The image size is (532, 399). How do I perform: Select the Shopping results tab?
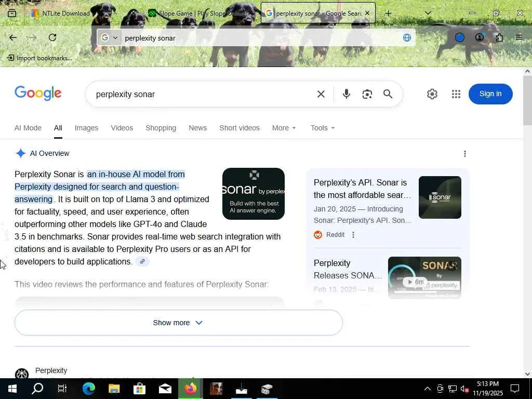(161, 128)
